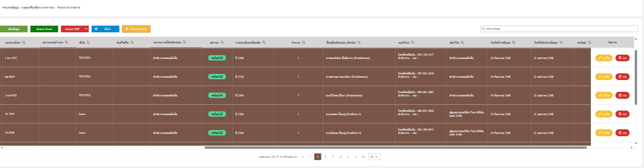Sort by หน่วยงานที่รับผิดชอบ column sort icon

point(185,42)
